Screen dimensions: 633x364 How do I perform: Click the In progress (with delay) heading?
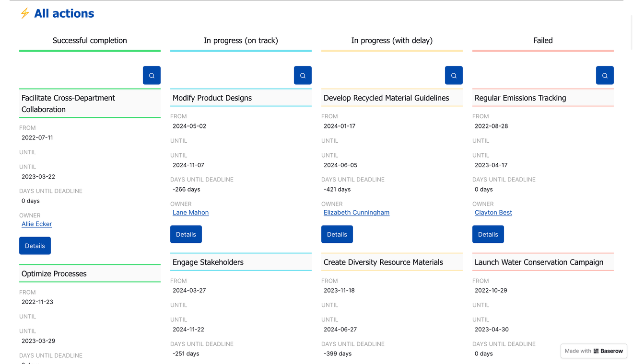coord(392,40)
